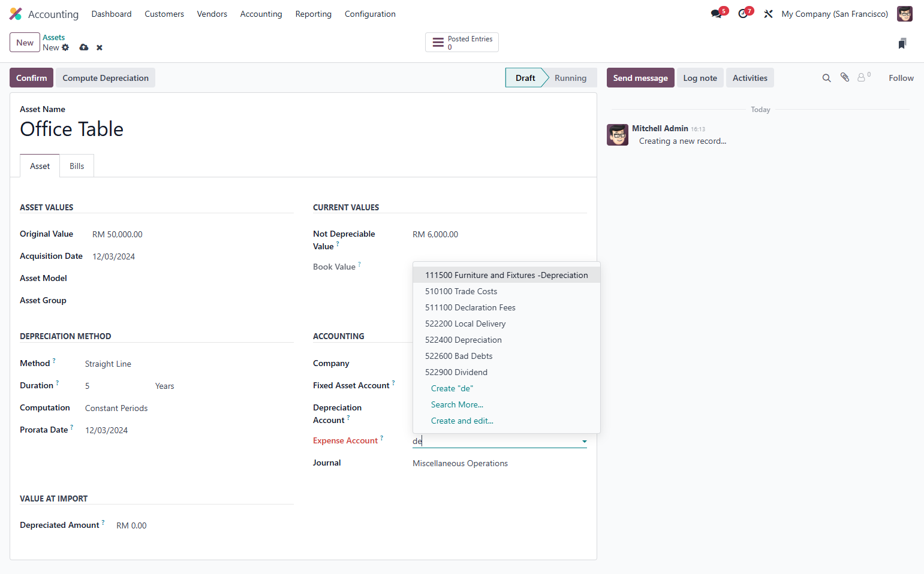
Task: Select the Asset tab
Action: pos(40,166)
